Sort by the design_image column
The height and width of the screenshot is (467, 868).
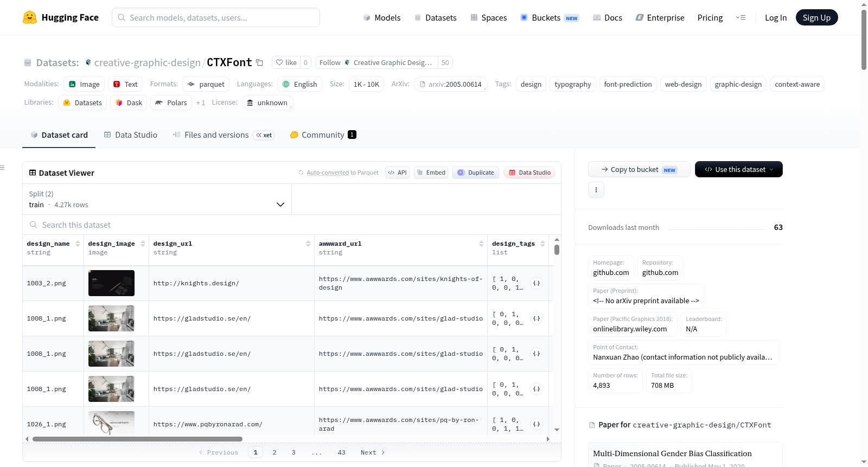143,244
